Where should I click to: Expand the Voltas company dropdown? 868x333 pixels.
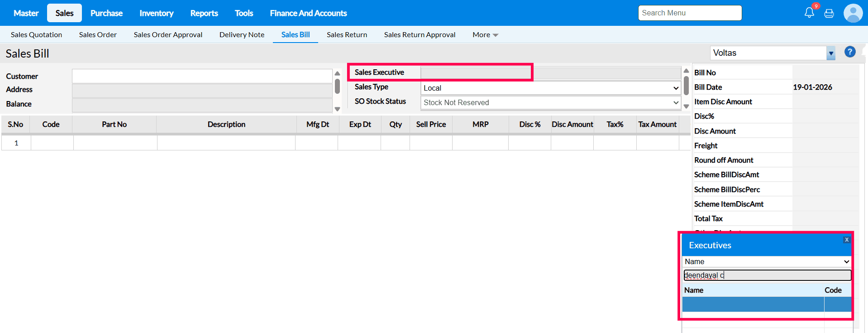click(831, 53)
